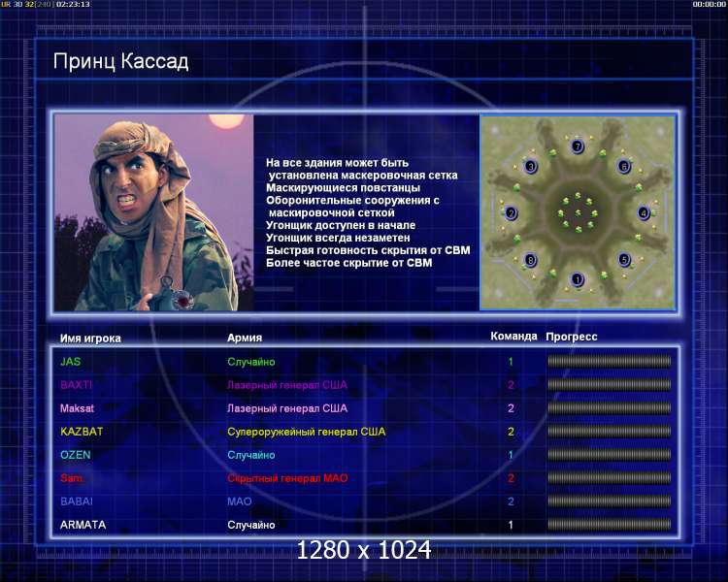This screenshot has height=582, width=728.
Task: Select start position 6 on the minimap
Action: pos(623,166)
